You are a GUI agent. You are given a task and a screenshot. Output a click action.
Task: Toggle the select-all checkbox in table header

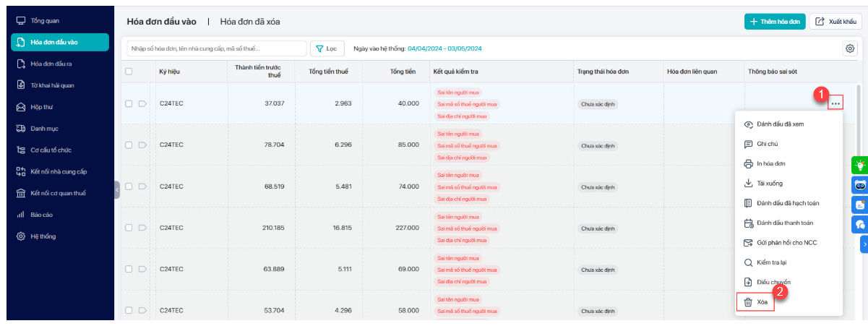coord(129,72)
